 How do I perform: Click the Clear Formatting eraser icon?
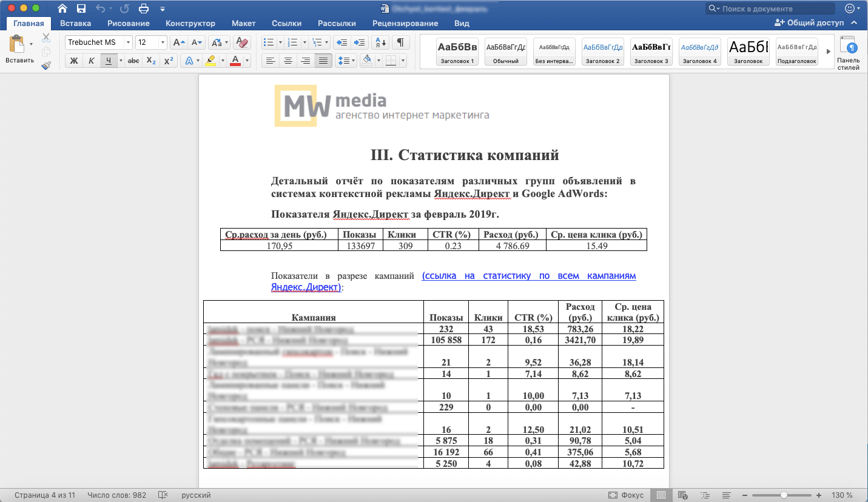click(x=241, y=42)
